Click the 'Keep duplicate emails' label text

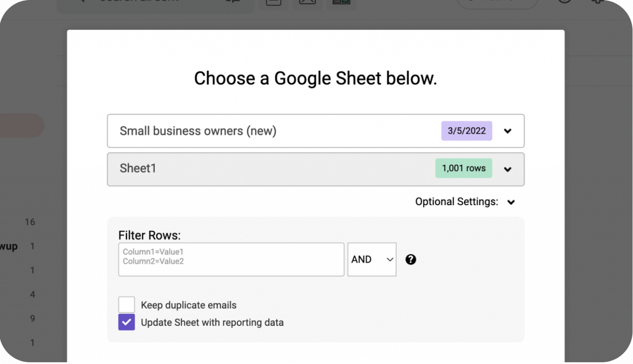coord(189,305)
